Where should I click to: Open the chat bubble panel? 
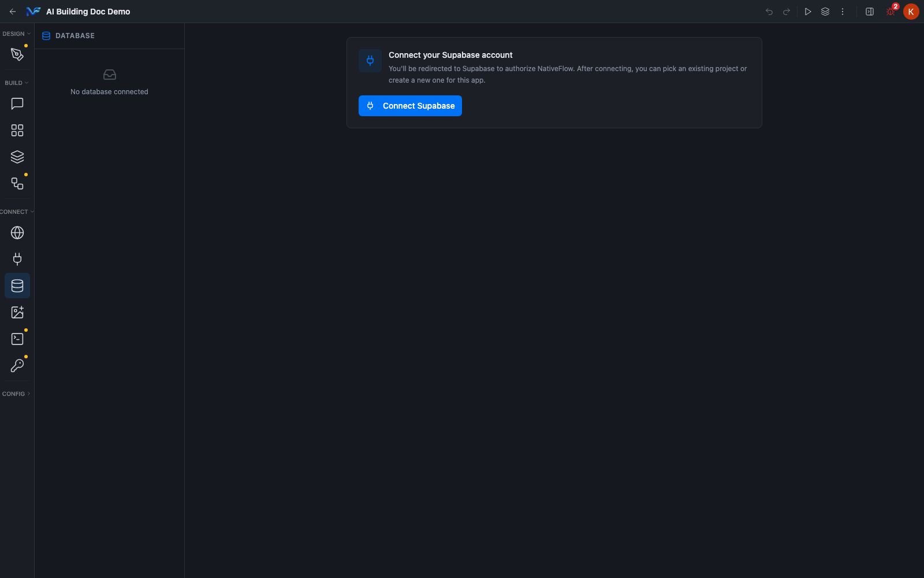17,103
